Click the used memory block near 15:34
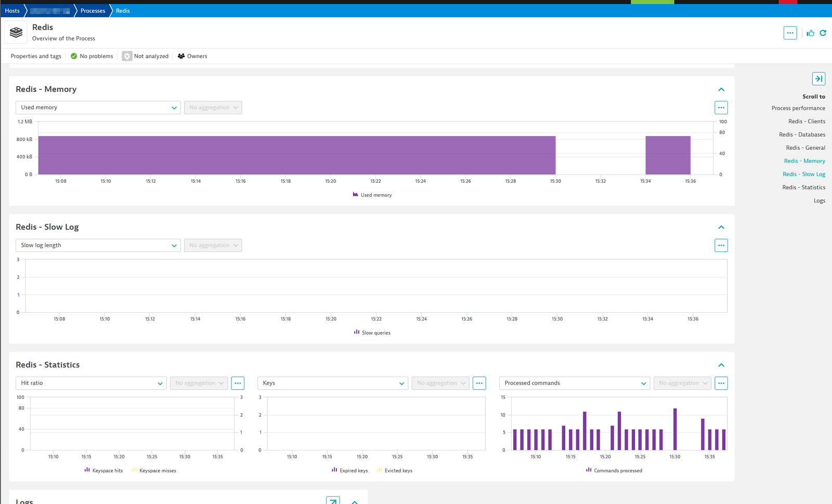The height and width of the screenshot is (504, 832). pyautogui.click(x=668, y=155)
